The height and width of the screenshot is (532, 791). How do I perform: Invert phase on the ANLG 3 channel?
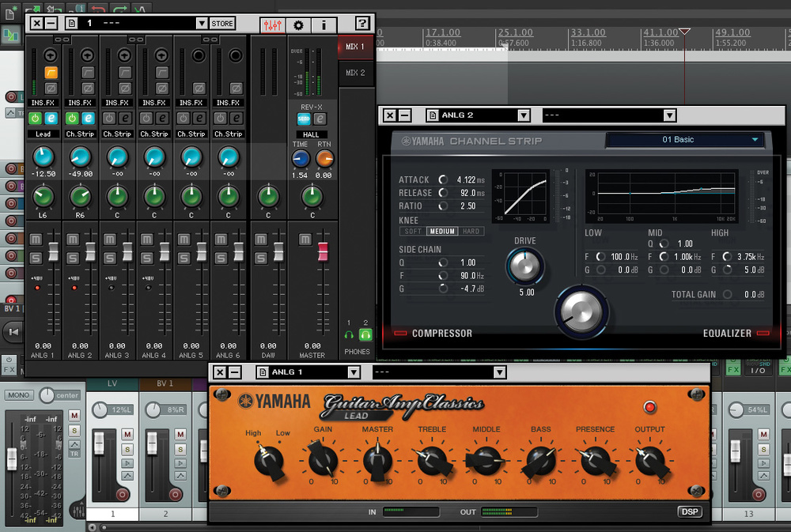click(x=125, y=89)
